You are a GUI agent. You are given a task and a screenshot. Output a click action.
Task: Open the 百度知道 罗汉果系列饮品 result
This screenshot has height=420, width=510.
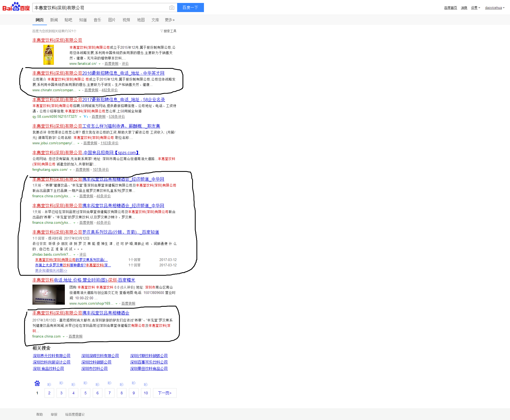point(96,232)
